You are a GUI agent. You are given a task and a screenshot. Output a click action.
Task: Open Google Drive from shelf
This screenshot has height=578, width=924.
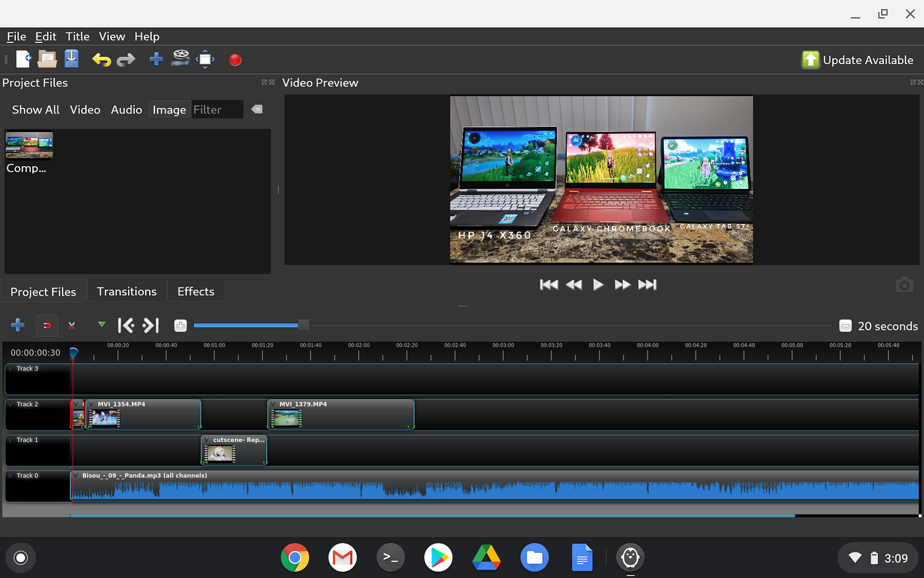[486, 558]
